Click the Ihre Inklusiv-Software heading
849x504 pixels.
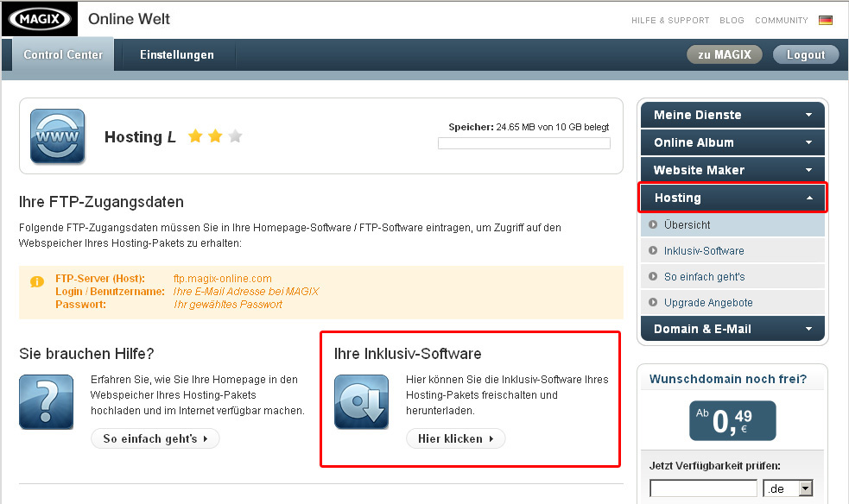click(408, 354)
